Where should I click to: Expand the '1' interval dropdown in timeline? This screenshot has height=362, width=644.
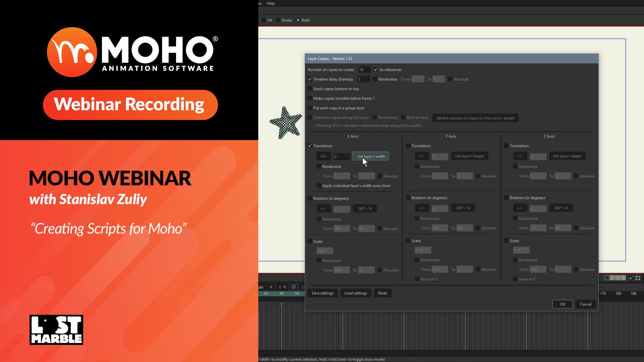coord(285,287)
